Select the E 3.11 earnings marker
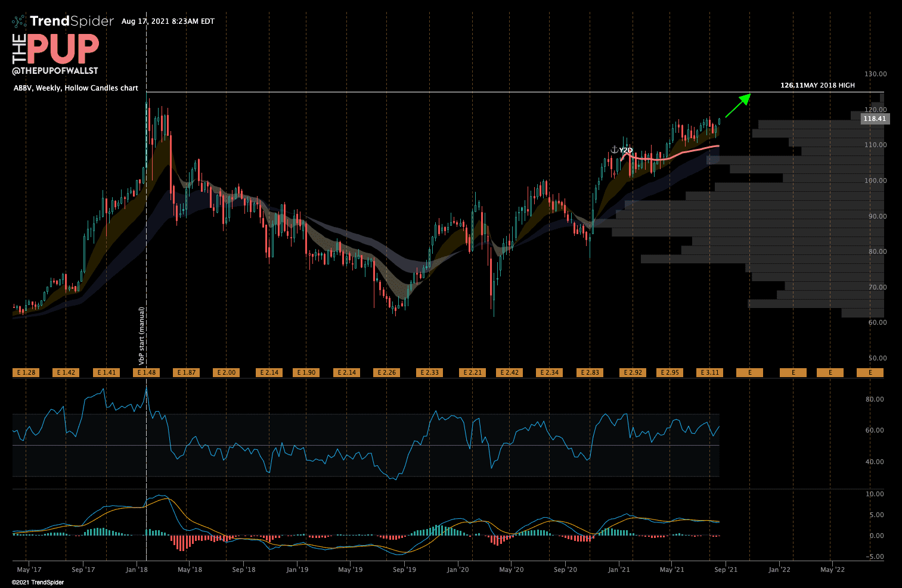The width and height of the screenshot is (902, 588). point(709,372)
